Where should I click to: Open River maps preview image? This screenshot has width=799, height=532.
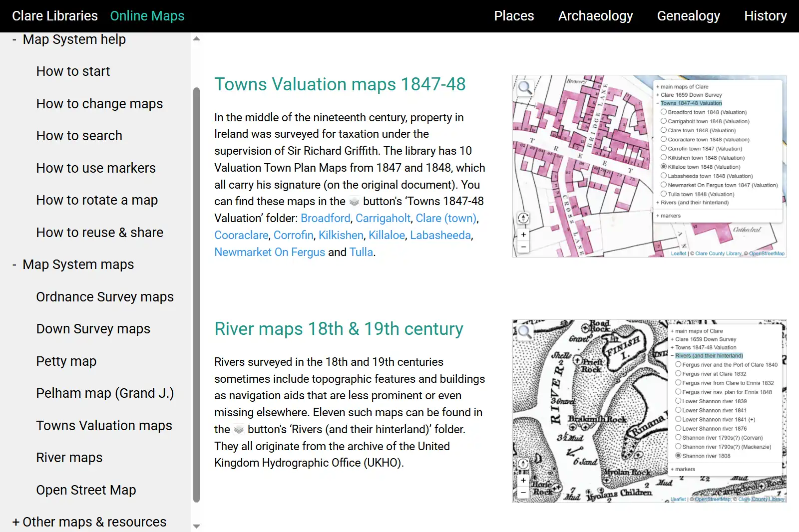click(649, 411)
